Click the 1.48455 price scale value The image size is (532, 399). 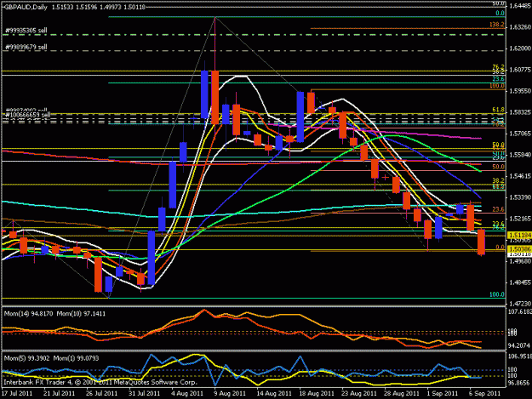click(x=520, y=282)
